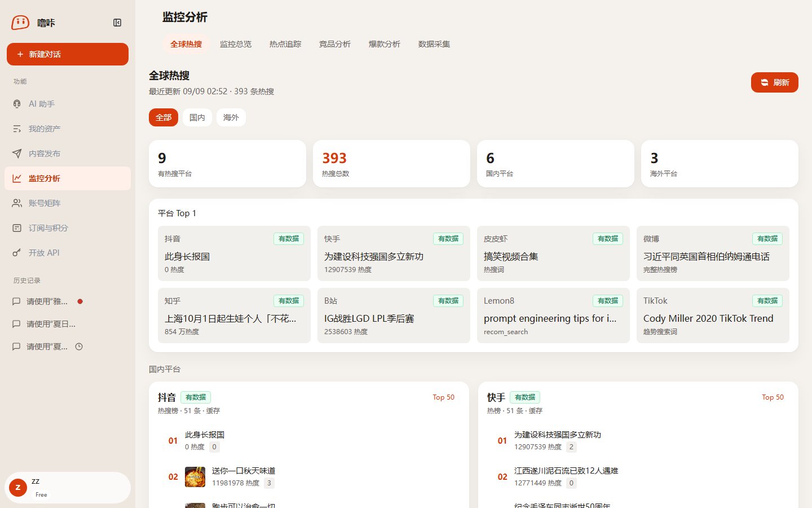
Task: Filter hot searches by 海外
Action: click(x=231, y=117)
